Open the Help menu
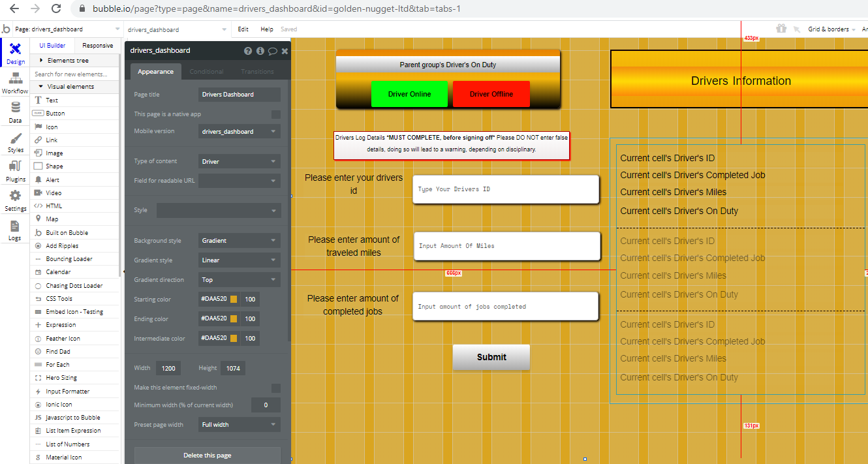The width and height of the screenshot is (868, 464). [267, 29]
